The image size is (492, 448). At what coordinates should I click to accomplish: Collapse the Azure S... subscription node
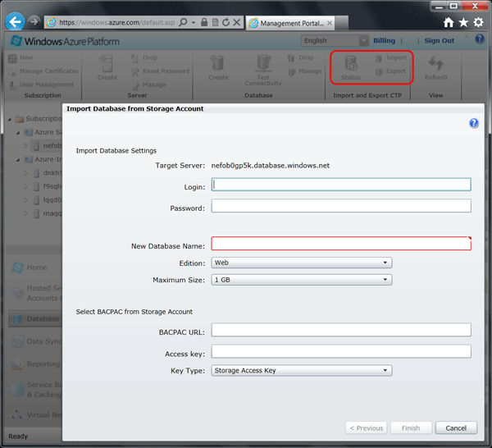[x=18, y=133]
